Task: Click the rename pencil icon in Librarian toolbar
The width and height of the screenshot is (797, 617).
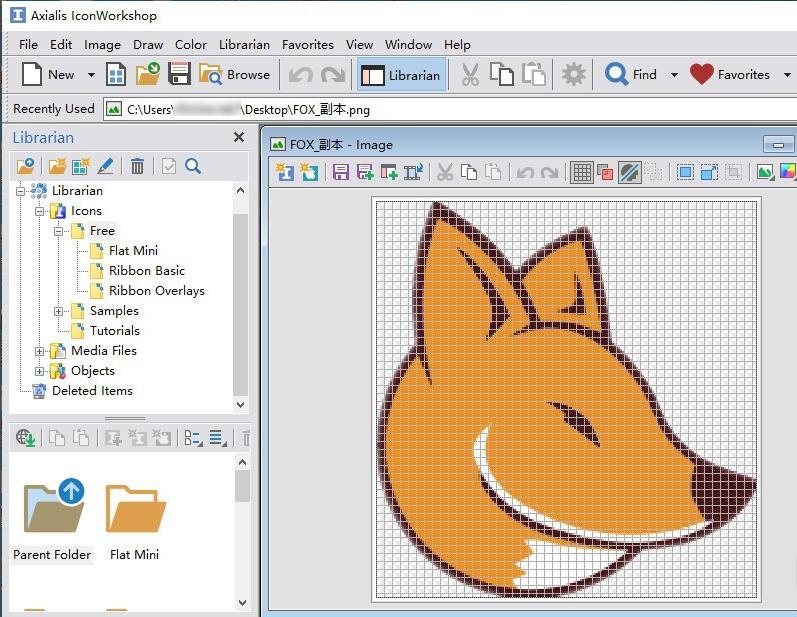Action: pos(106,166)
